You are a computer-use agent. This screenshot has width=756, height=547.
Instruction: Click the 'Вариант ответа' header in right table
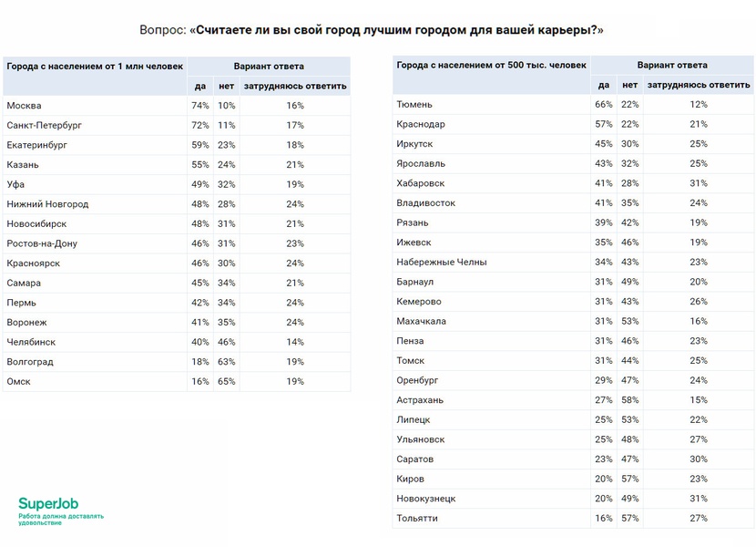point(672,66)
